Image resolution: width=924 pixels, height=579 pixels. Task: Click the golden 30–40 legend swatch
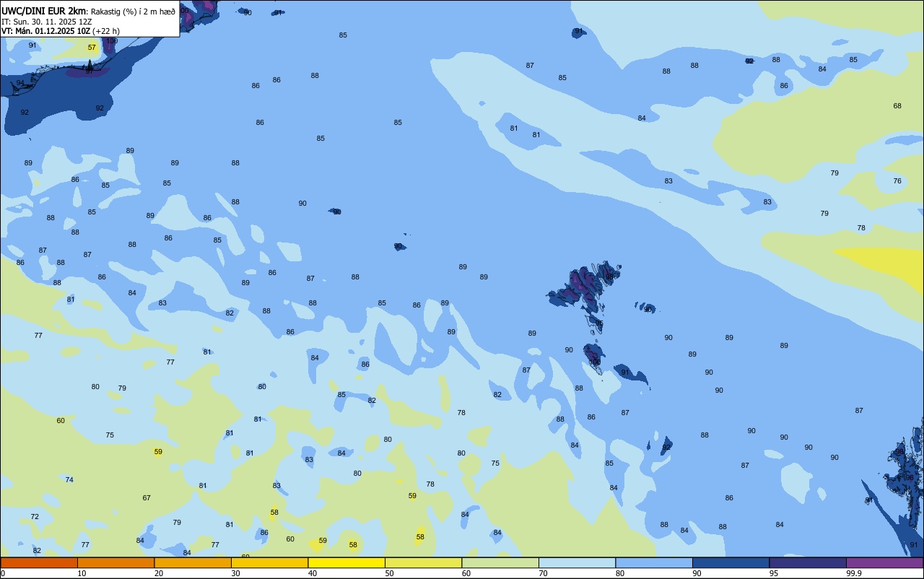pyautogui.click(x=269, y=562)
